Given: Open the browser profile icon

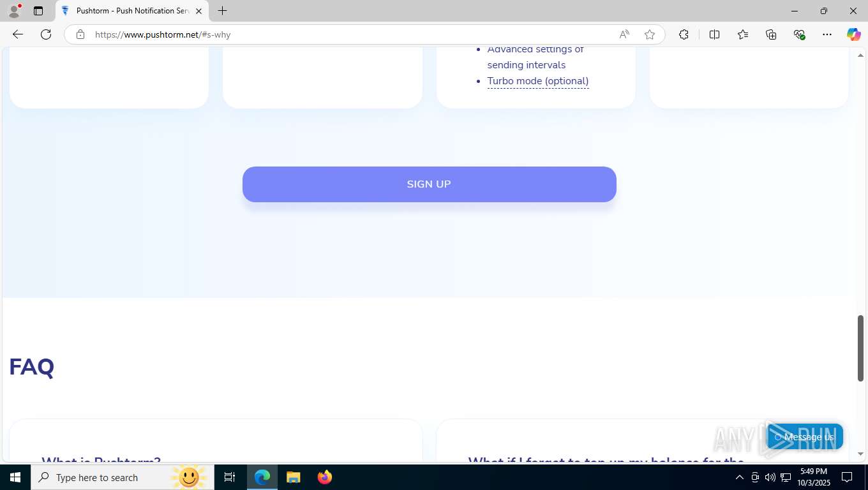Looking at the screenshot, I should (14, 11).
